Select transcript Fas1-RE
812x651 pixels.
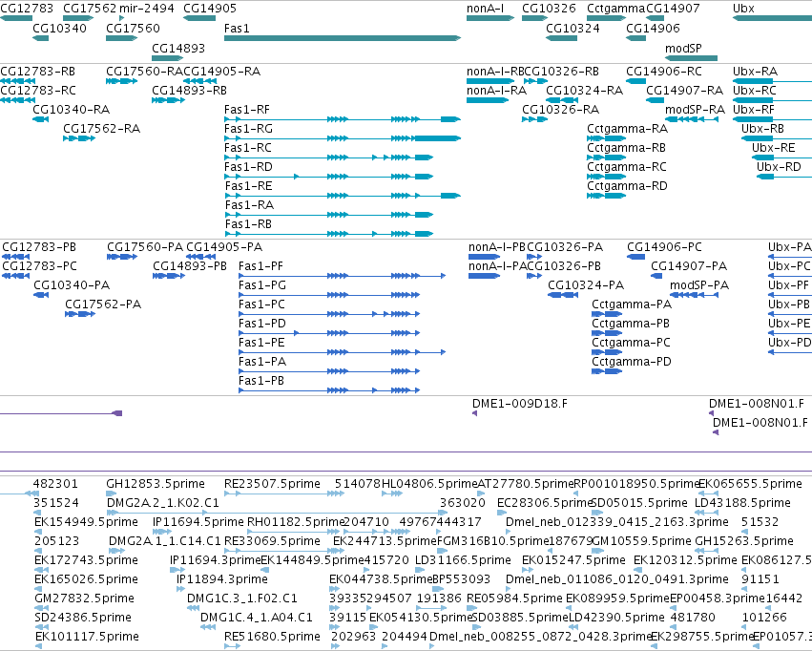(248, 186)
